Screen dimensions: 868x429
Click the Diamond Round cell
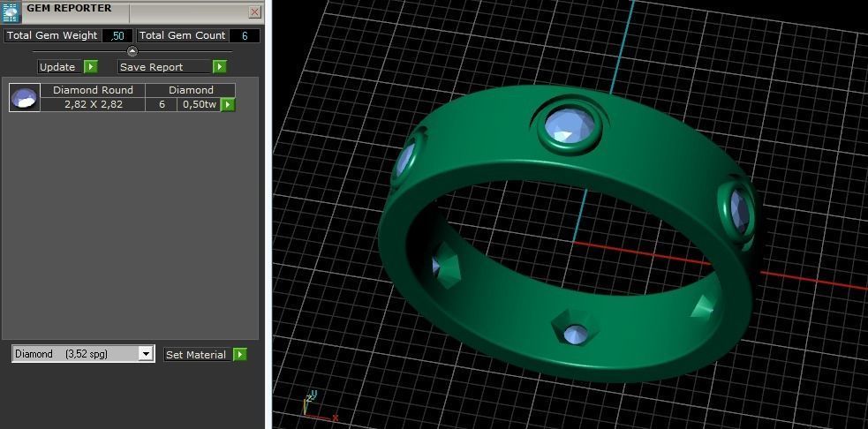coord(93,90)
